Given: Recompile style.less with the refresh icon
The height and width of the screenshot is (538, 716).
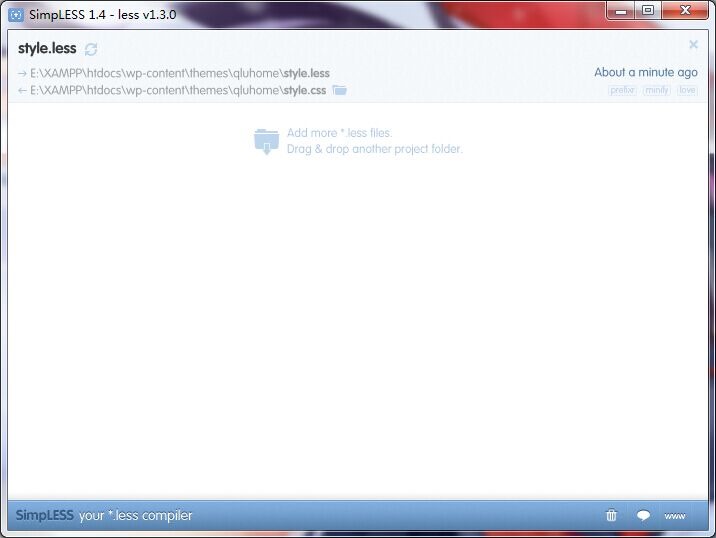Looking at the screenshot, I should [91, 49].
